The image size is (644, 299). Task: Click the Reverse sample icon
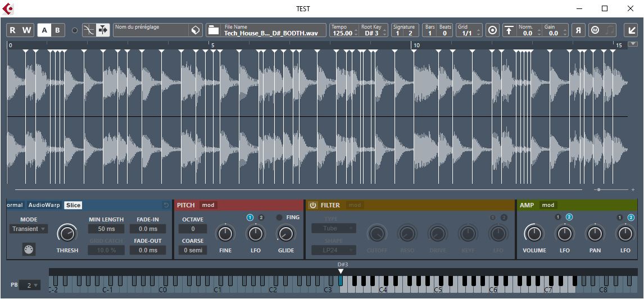tap(578, 30)
